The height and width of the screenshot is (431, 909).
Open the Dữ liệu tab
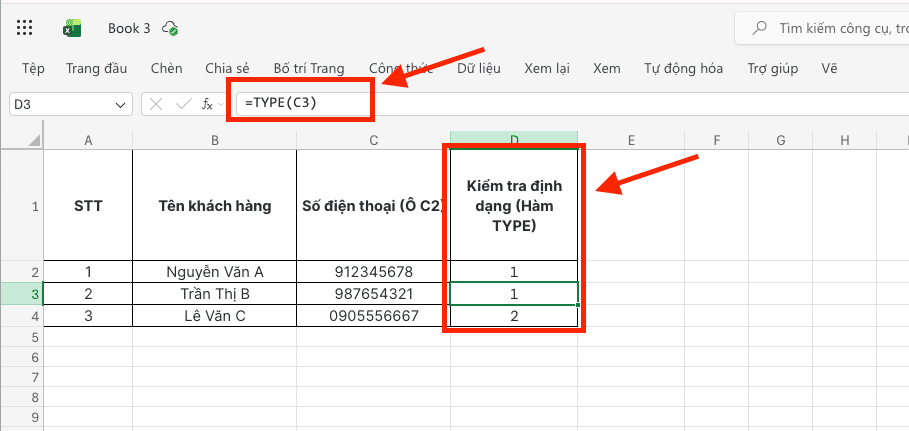[x=479, y=69]
